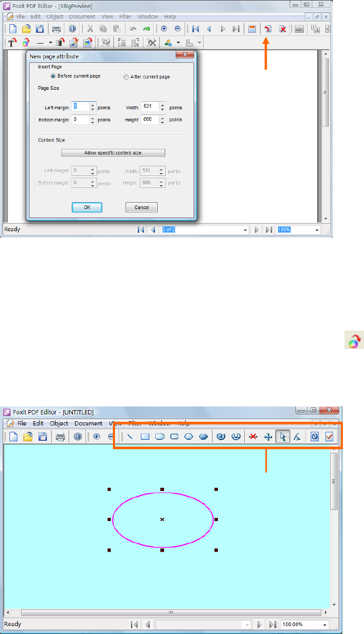Click Delete Page icon in 3BigPreview toolbar
The image size is (364, 634).
tap(283, 29)
